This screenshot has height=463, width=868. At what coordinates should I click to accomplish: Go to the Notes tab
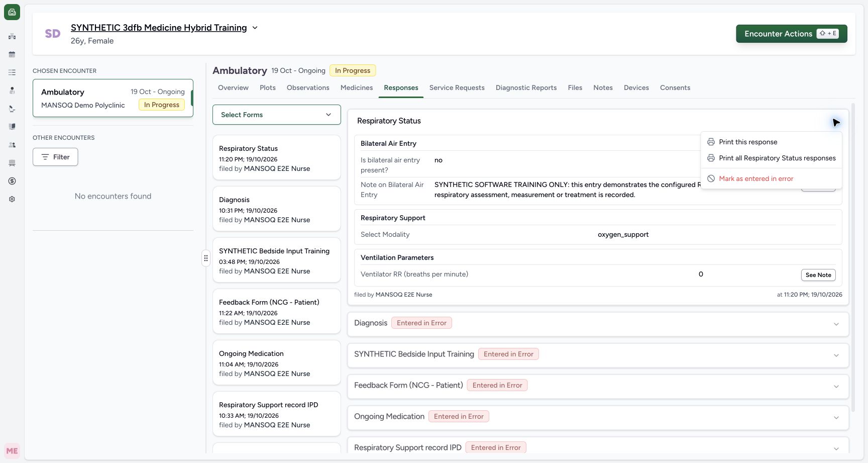pyautogui.click(x=603, y=87)
